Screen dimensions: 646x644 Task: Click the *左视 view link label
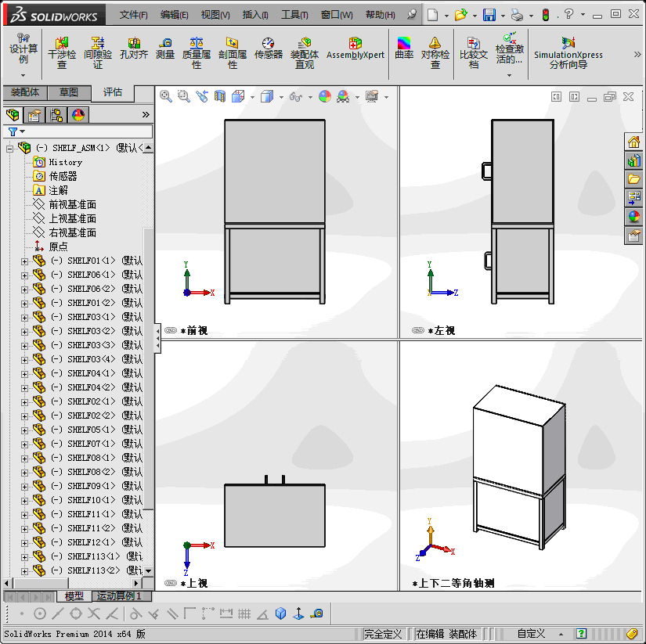pyautogui.click(x=442, y=331)
